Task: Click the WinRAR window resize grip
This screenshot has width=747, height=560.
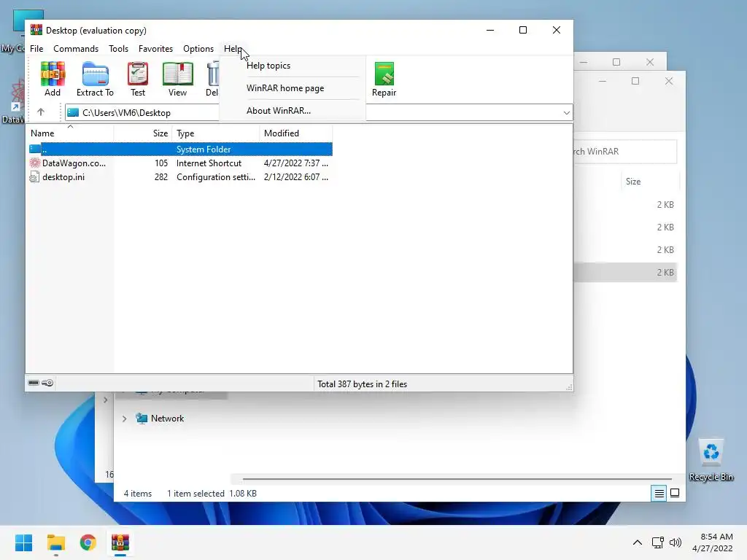Action: [x=569, y=388]
